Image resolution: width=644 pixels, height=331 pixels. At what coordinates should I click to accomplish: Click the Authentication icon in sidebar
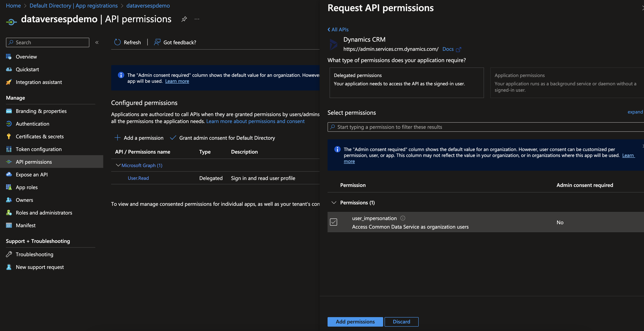(9, 124)
